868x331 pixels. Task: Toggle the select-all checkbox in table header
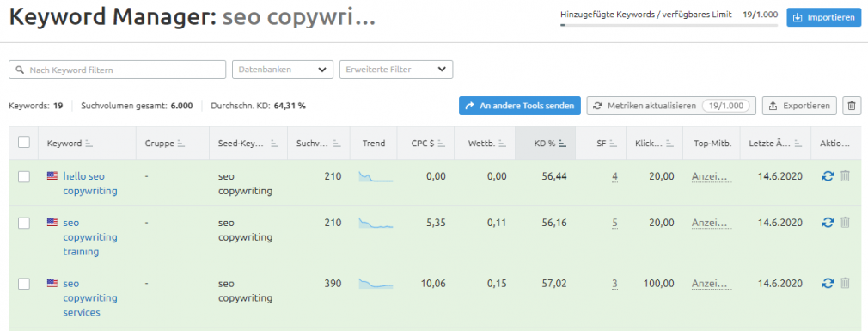(x=24, y=142)
